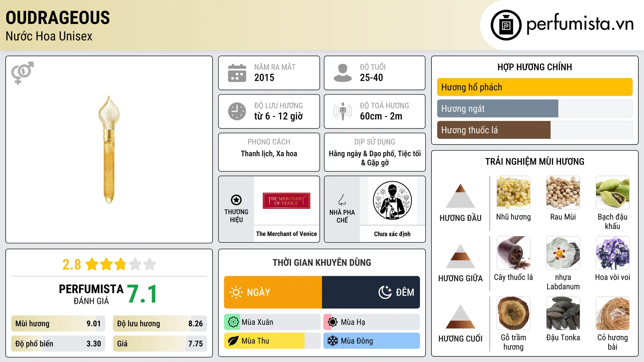Click the HƯƠNG CUỐI pyramid icon
Screen dimensions: 644x362
click(460, 316)
